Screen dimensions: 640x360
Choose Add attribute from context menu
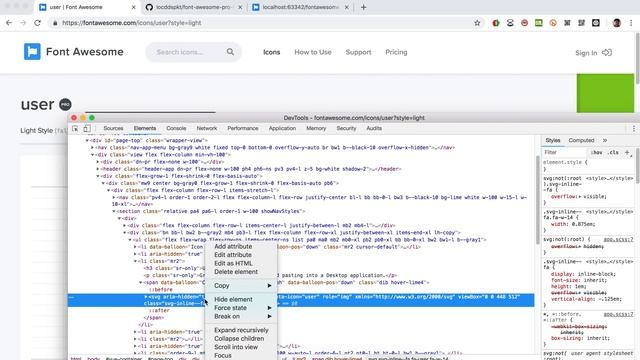tap(233, 246)
